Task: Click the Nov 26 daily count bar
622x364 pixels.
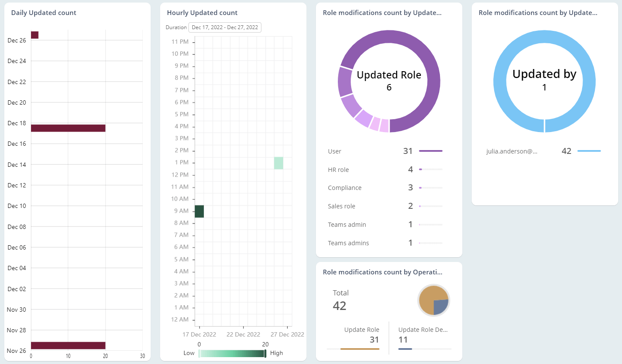Action: [x=68, y=346]
